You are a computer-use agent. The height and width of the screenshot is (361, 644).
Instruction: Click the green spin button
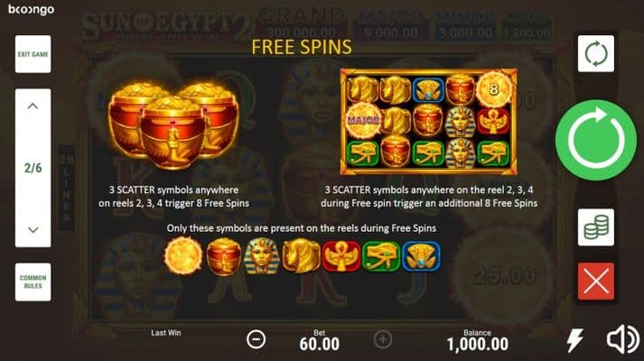pyautogui.click(x=596, y=140)
